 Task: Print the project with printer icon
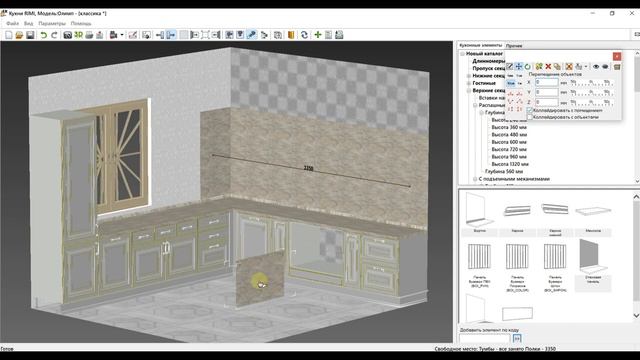point(89,35)
